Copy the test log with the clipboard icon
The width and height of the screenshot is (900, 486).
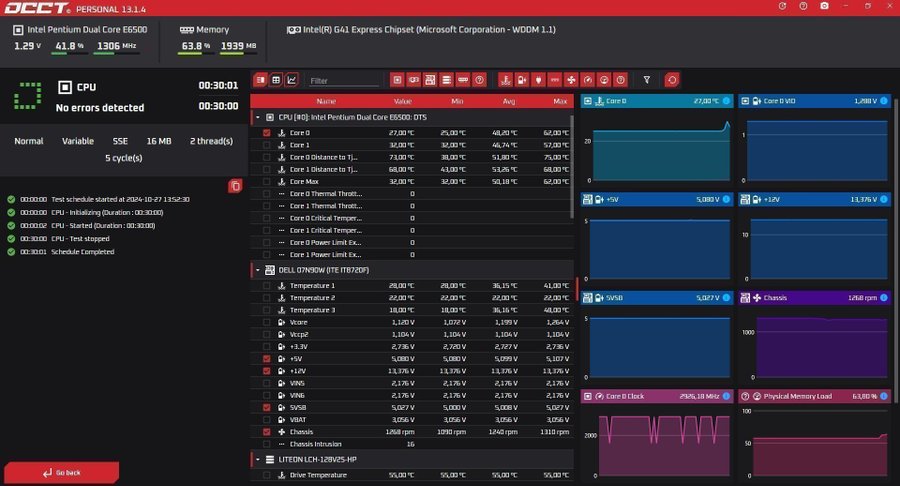coord(235,185)
